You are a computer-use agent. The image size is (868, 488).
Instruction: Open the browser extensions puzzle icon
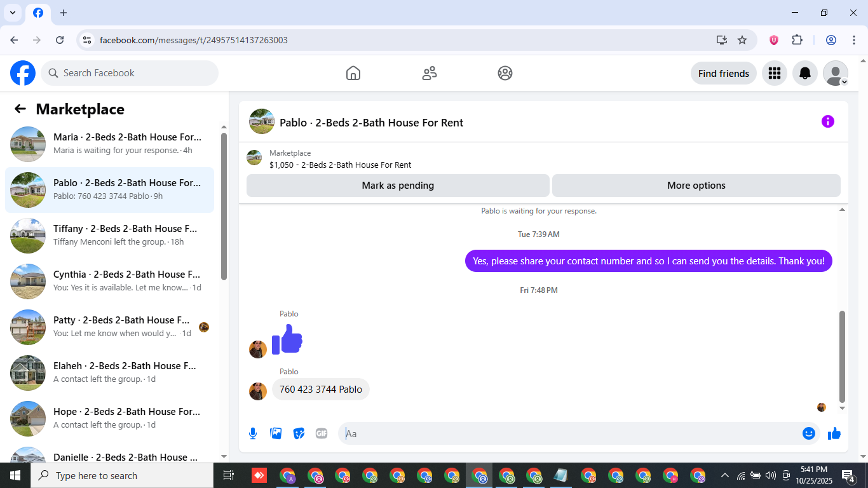[x=797, y=40]
